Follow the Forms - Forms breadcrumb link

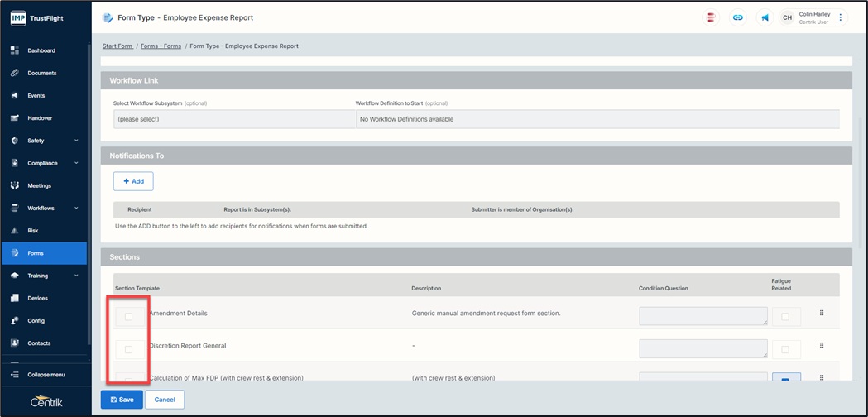point(161,46)
